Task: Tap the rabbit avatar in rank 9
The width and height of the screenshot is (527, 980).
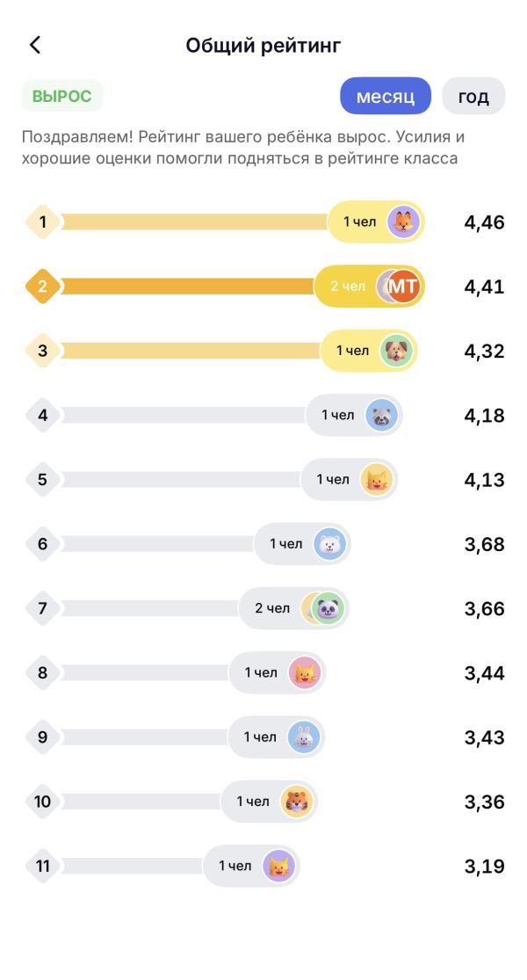Action: click(303, 737)
